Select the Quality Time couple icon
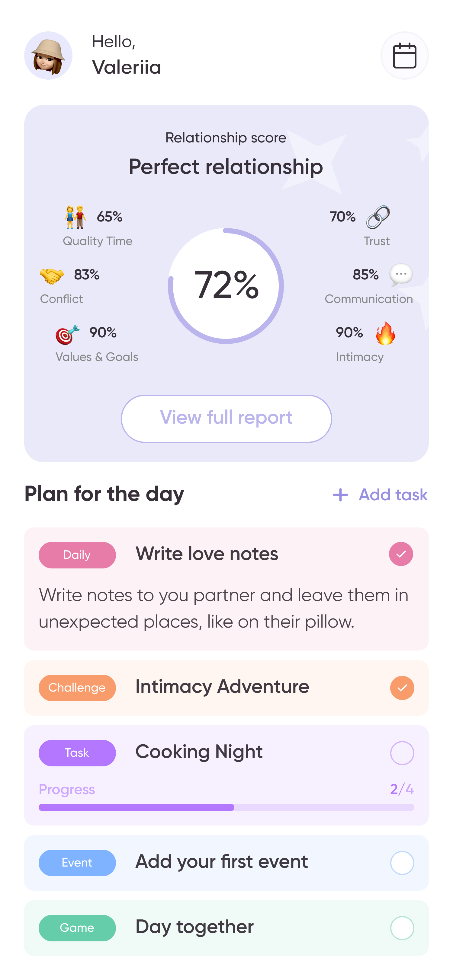Screen dimensions: 453x980 pos(75,217)
